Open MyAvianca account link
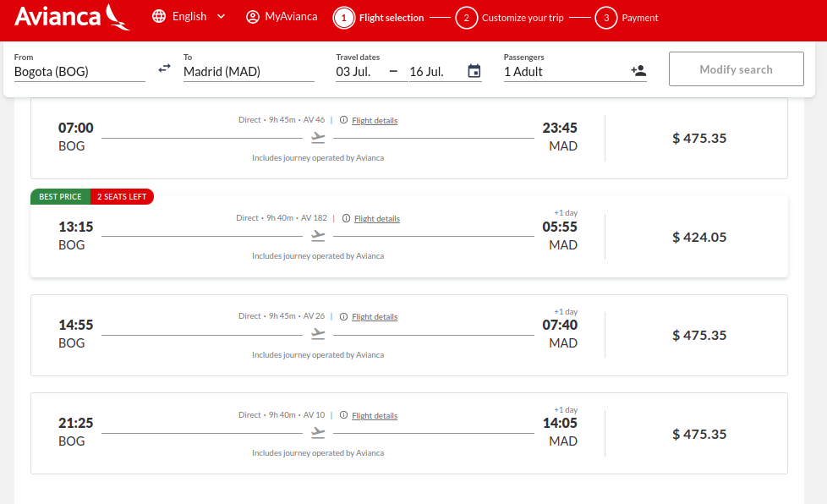Image resolution: width=827 pixels, height=504 pixels. tap(291, 17)
